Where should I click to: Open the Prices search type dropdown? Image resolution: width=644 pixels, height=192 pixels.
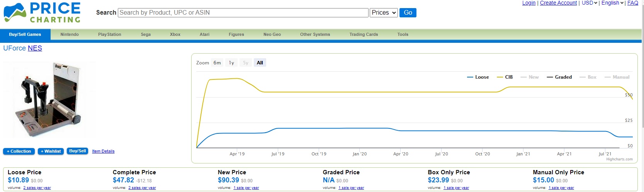(x=384, y=13)
